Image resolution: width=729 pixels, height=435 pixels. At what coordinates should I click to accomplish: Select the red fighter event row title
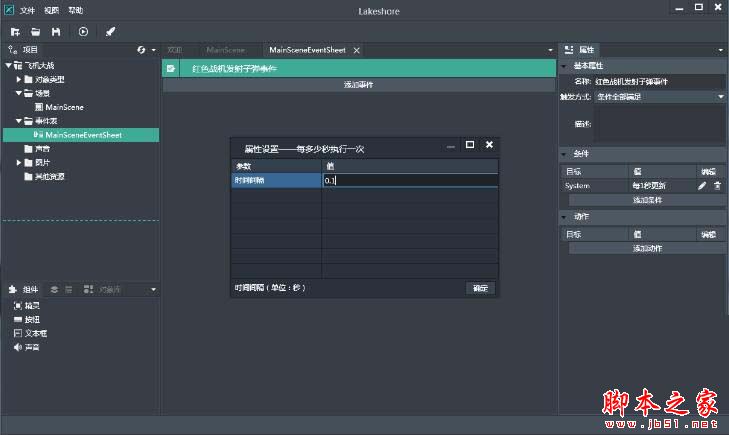(x=234, y=69)
